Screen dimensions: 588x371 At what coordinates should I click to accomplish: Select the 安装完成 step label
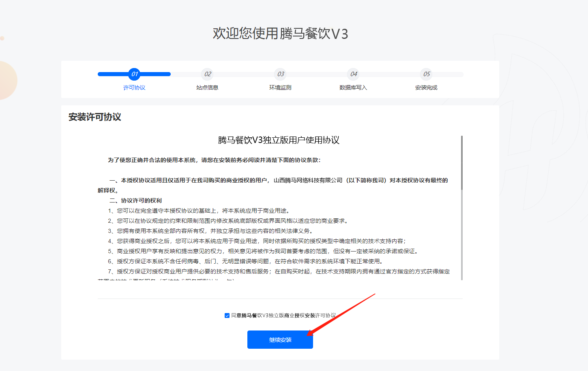pos(426,87)
